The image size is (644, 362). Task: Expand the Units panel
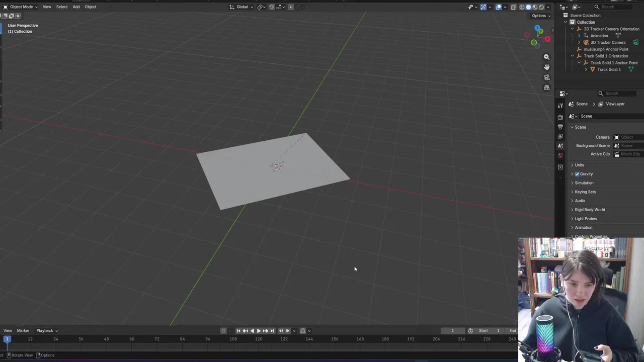pos(579,165)
